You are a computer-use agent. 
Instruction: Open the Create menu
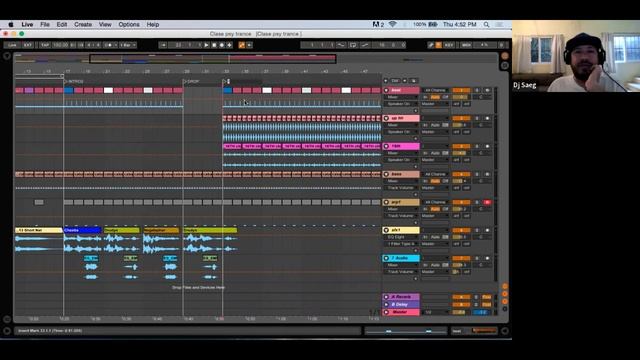(x=83, y=24)
